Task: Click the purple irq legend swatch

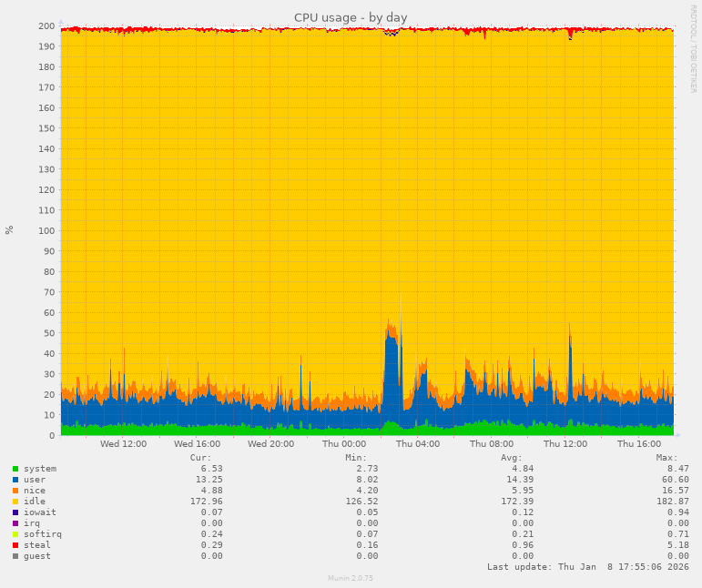Action: pyautogui.click(x=15, y=523)
